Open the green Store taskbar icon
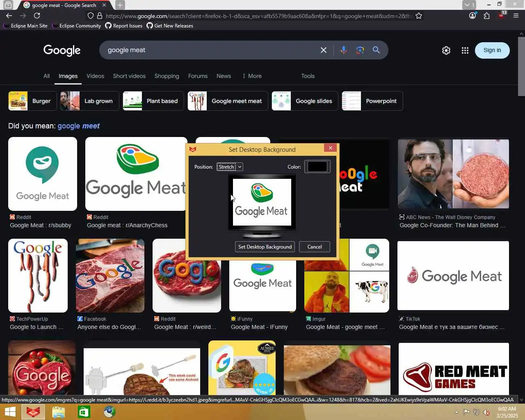Viewport: 525px width, 420px height. 84,412
